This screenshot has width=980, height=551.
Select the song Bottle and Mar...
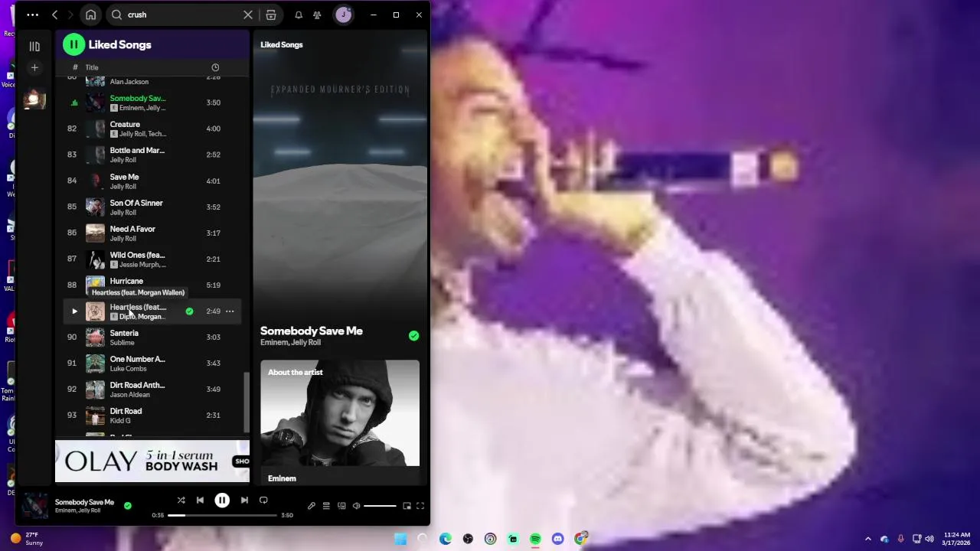153,155
